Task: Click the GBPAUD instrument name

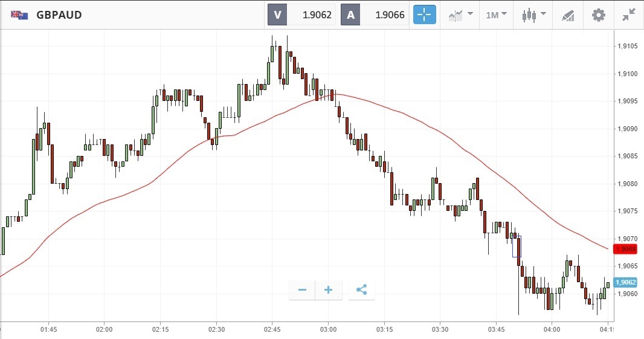Action: click(x=59, y=15)
